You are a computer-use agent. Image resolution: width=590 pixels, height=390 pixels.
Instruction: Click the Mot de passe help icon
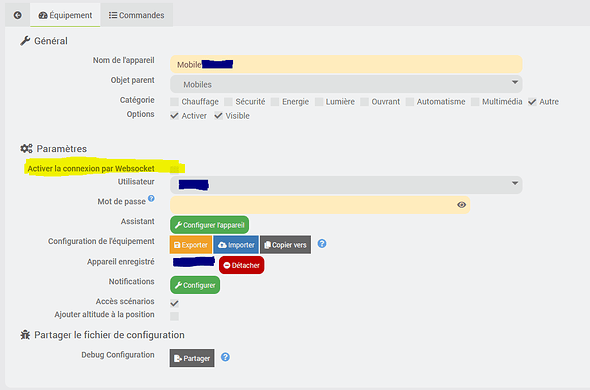point(151,198)
